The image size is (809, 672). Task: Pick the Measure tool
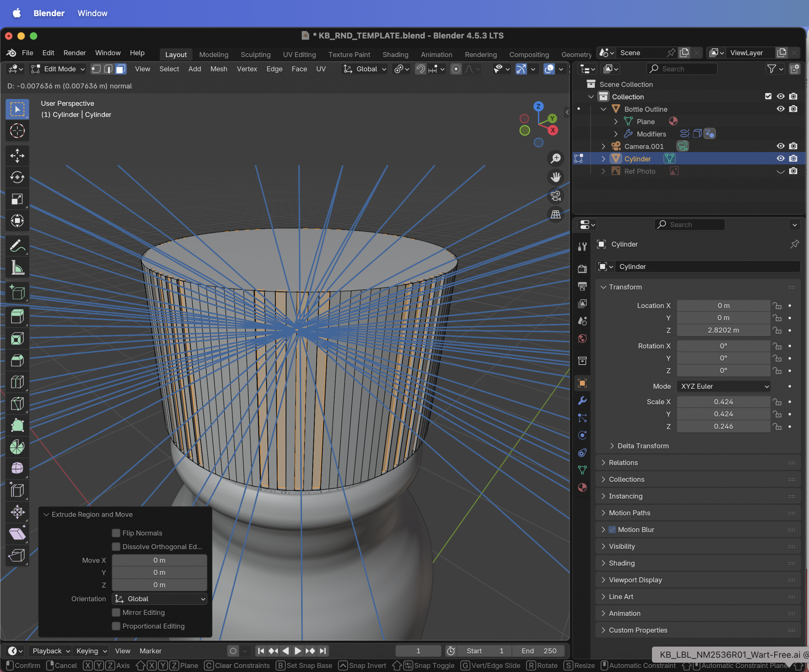point(17,267)
